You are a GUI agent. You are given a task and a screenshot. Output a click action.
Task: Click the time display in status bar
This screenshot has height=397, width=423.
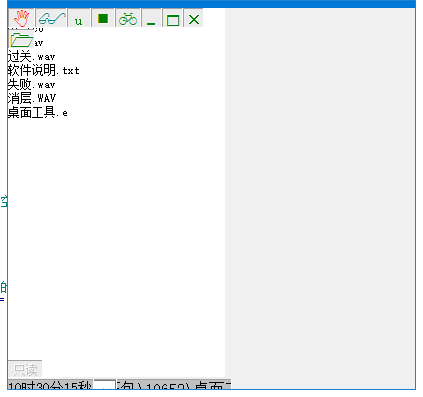point(50,384)
